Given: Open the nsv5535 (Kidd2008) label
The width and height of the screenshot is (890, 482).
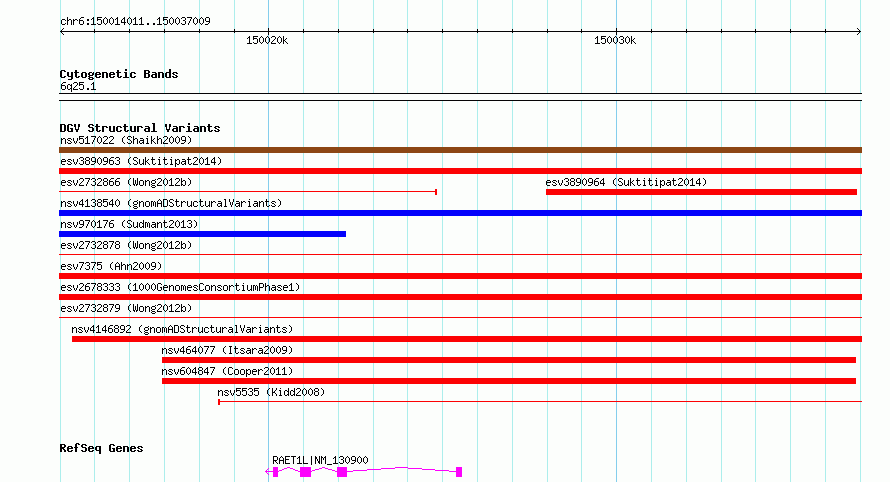Looking at the screenshot, I should [x=271, y=392].
